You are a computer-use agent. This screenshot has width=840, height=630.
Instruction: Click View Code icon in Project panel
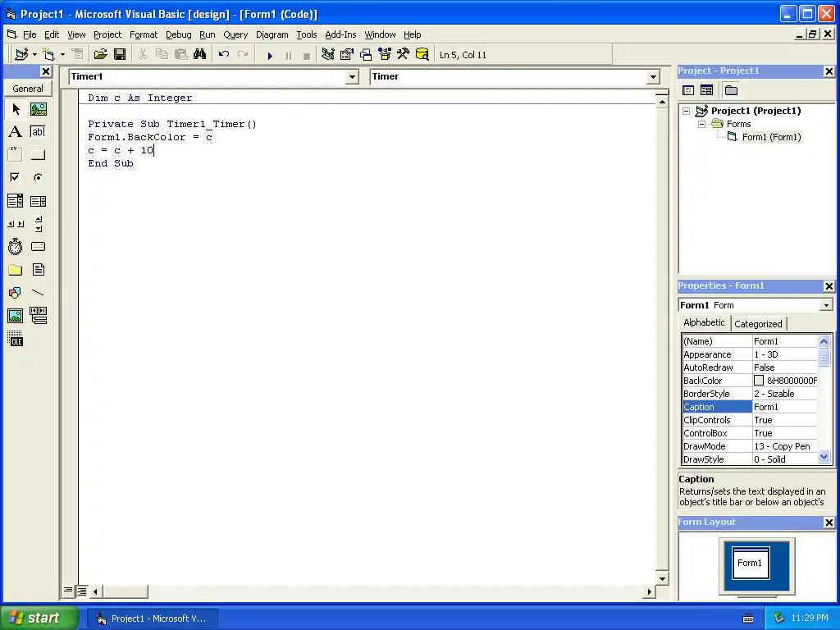[688, 90]
